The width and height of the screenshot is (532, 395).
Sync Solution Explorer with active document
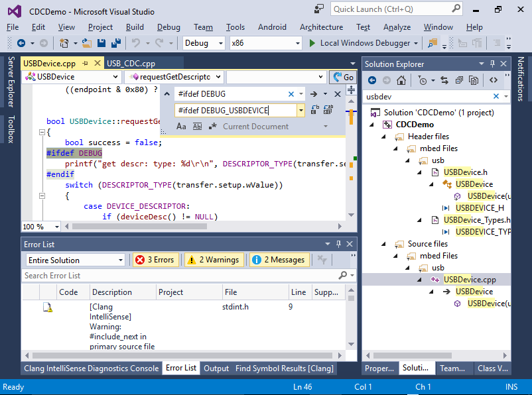(444, 80)
